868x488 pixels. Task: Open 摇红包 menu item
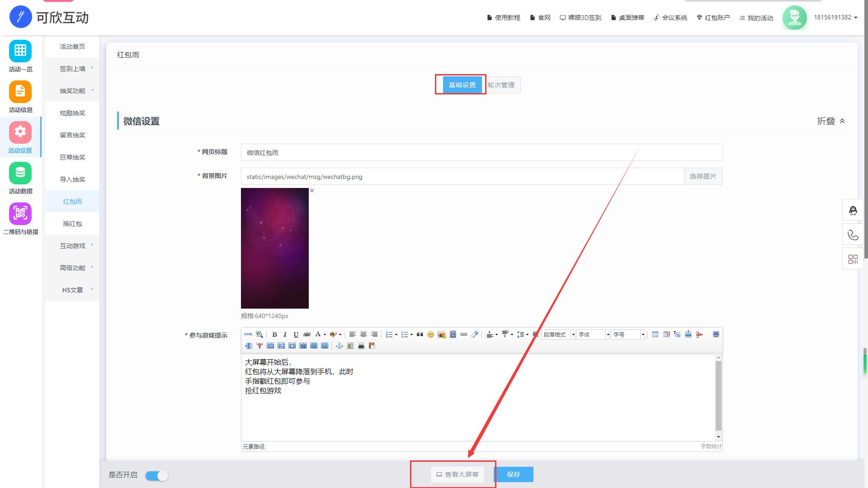[72, 224]
